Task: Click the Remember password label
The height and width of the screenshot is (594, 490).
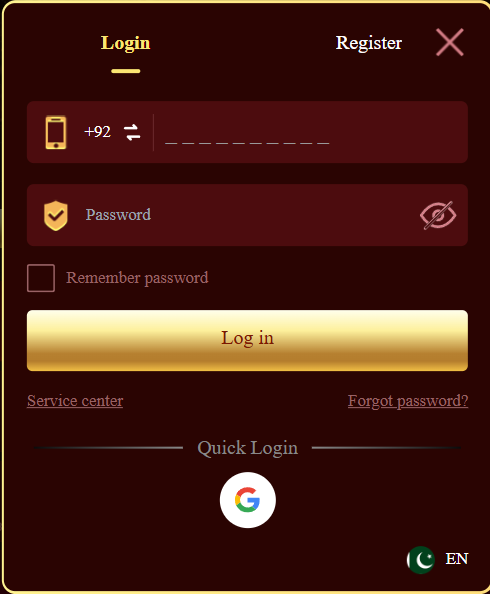Action: pos(137,278)
